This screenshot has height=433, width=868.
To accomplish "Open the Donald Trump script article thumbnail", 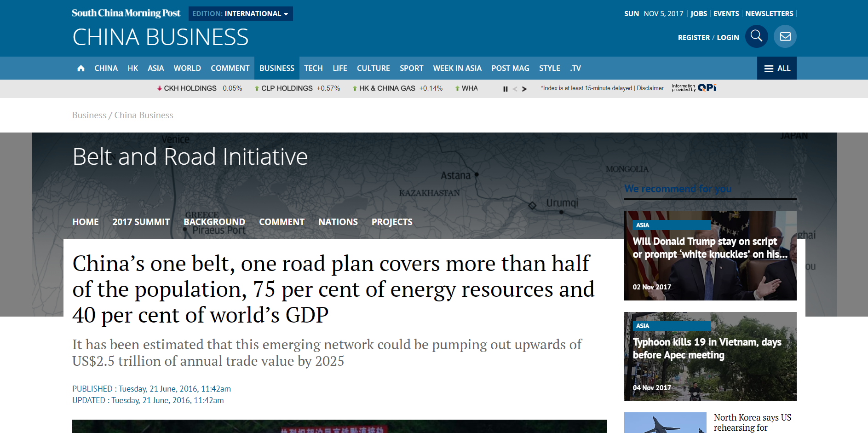I will tap(710, 256).
